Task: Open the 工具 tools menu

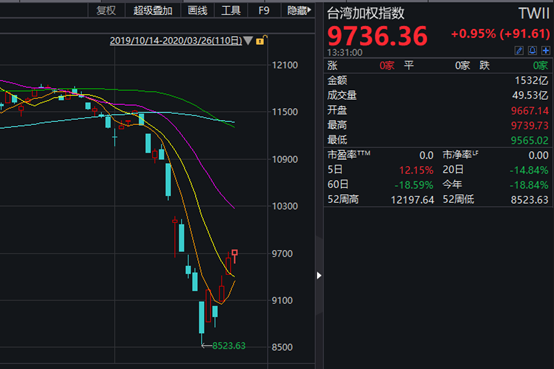Action: click(231, 11)
